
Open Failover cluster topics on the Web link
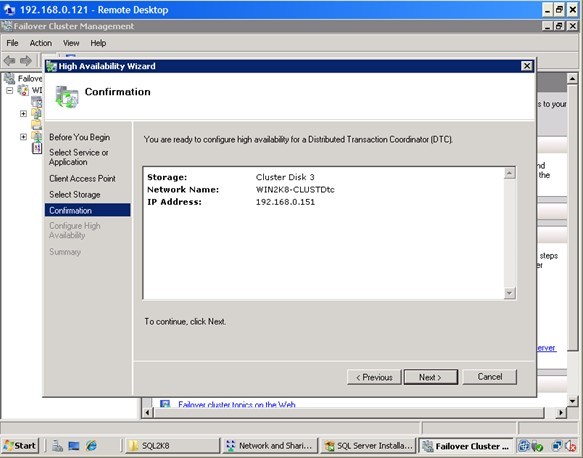[x=236, y=404]
